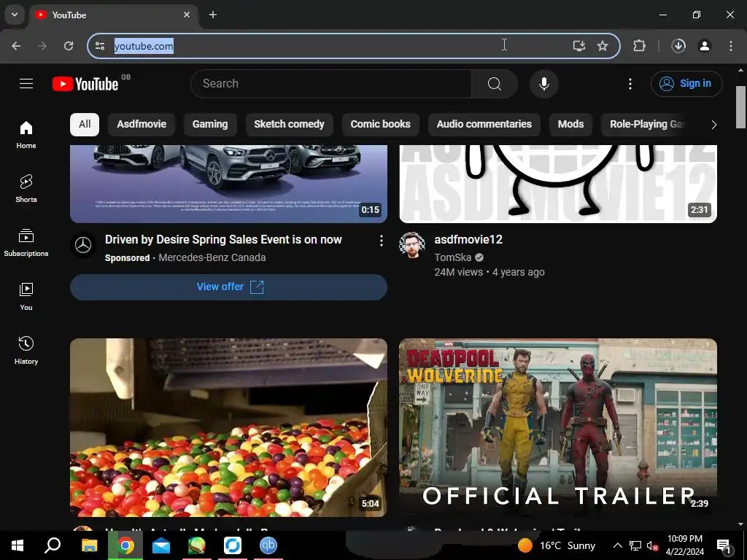Start voice search with microphone

coord(543,84)
